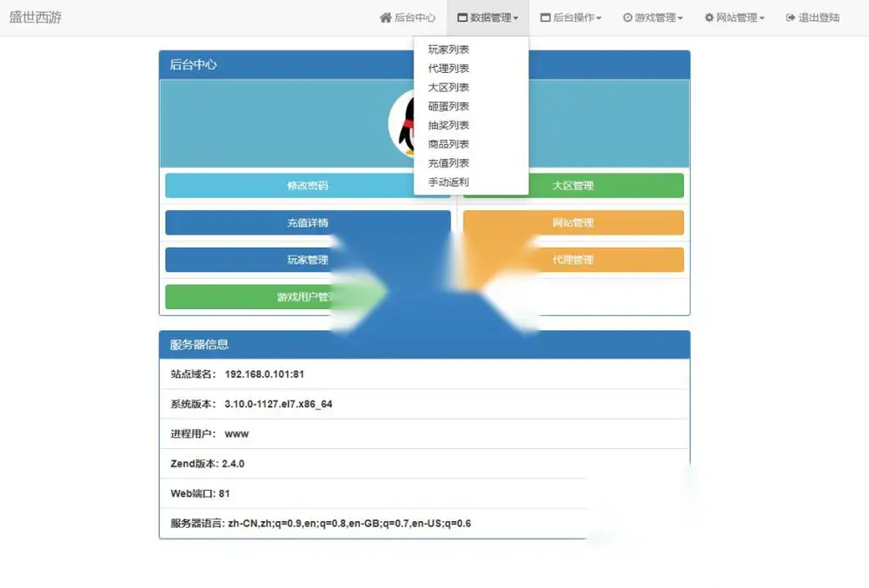Click the 修改密码 button
The height and width of the screenshot is (588, 869).
pyautogui.click(x=308, y=186)
